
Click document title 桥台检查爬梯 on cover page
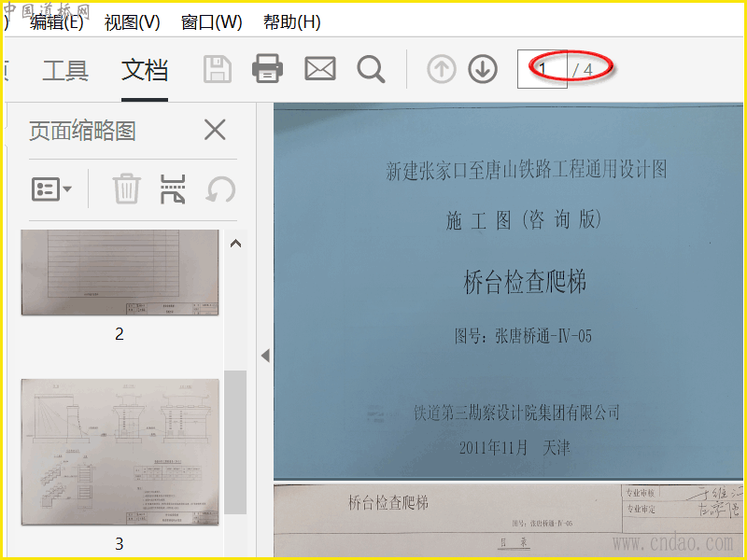click(x=525, y=282)
